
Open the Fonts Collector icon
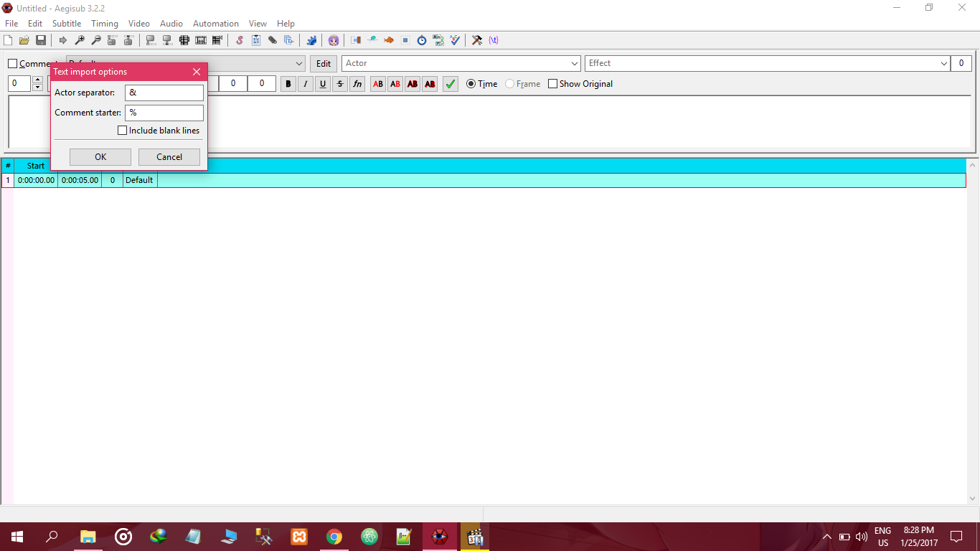coord(289,40)
